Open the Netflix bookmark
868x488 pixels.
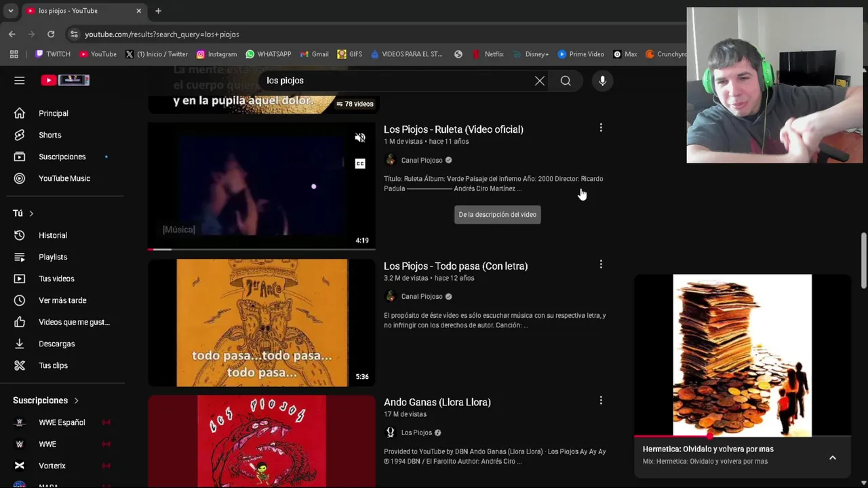click(488, 54)
